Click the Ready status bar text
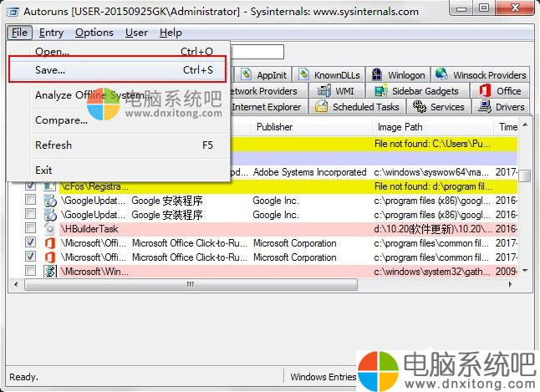Viewport: 540px width, 392px height. (23, 377)
